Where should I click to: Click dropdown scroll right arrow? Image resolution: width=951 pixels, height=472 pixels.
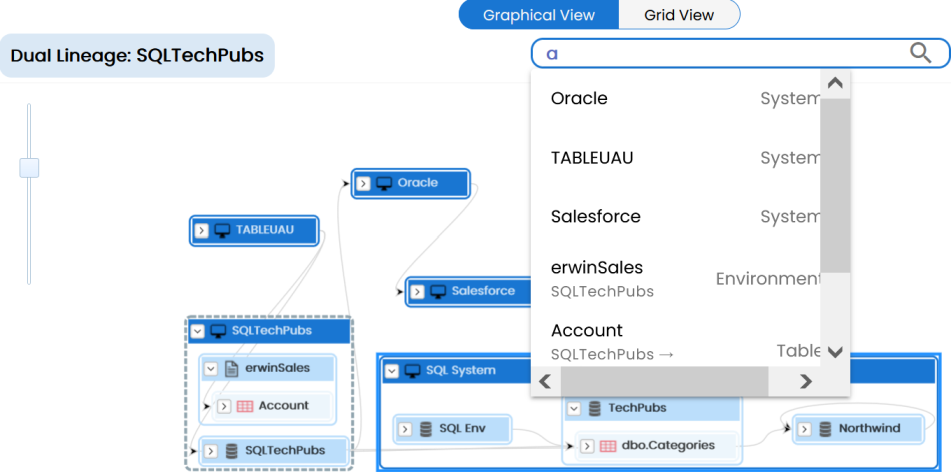click(x=805, y=381)
